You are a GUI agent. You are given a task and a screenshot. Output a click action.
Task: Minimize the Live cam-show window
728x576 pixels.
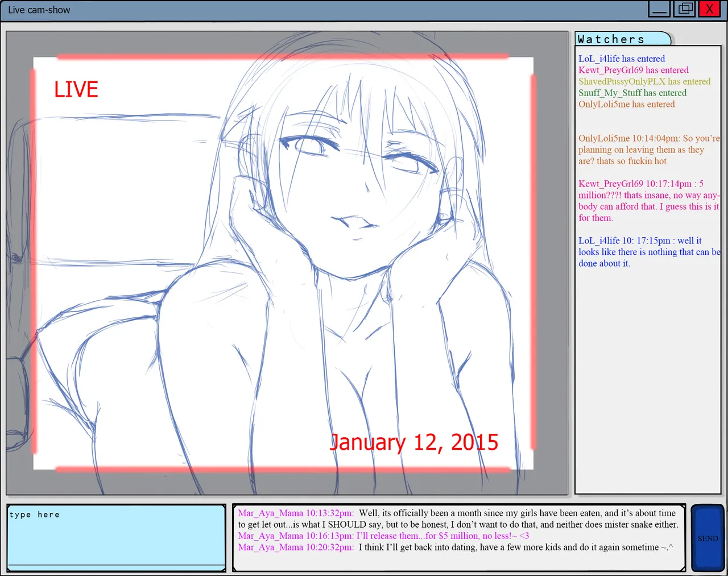click(x=659, y=9)
